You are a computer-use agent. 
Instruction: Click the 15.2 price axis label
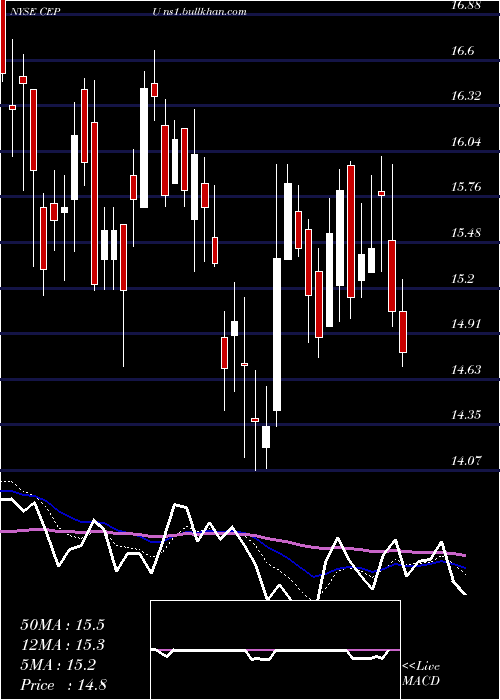tap(462, 279)
